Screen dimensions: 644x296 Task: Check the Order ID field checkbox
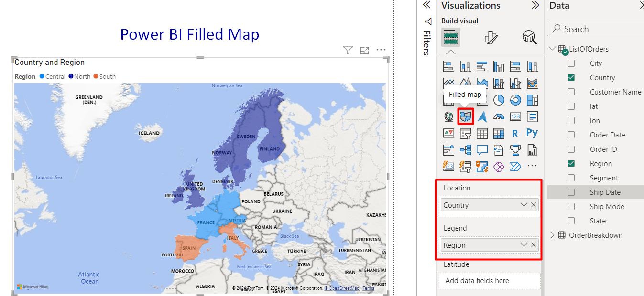tap(571, 149)
